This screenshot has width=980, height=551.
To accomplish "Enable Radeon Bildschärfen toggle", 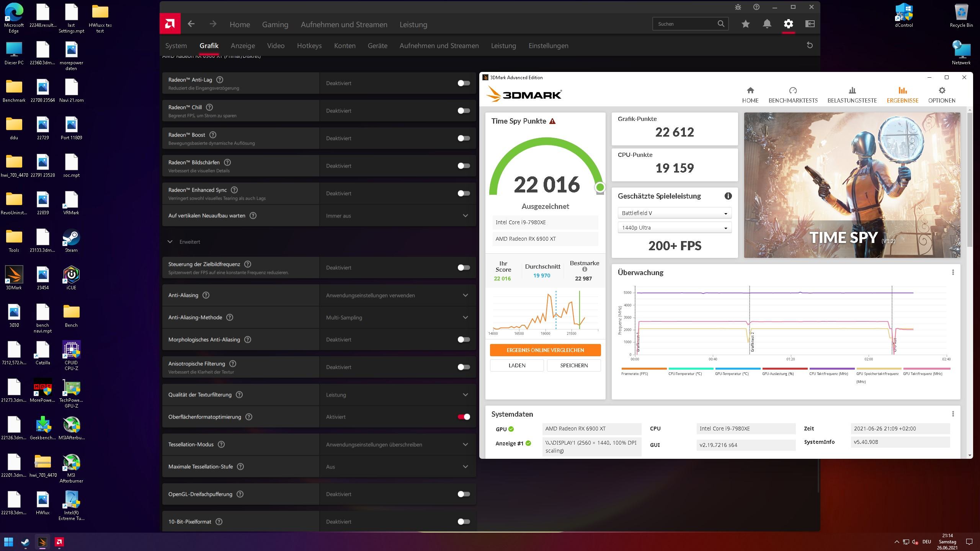I will pos(464,166).
